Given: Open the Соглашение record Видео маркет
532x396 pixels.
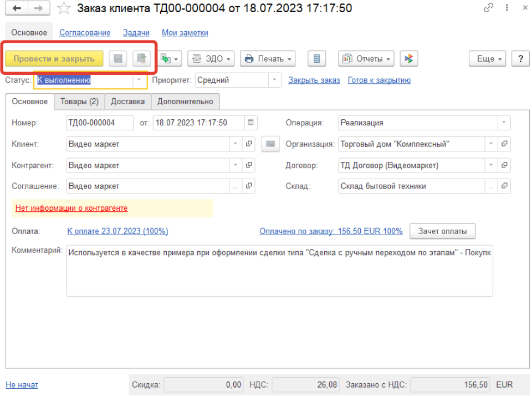Looking at the screenshot, I should pos(249,186).
